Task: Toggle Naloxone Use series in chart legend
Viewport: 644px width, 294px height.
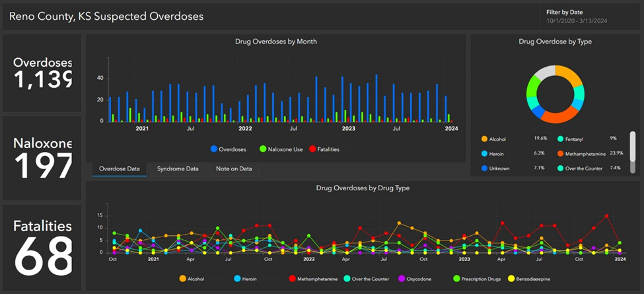Action: (x=281, y=149)
